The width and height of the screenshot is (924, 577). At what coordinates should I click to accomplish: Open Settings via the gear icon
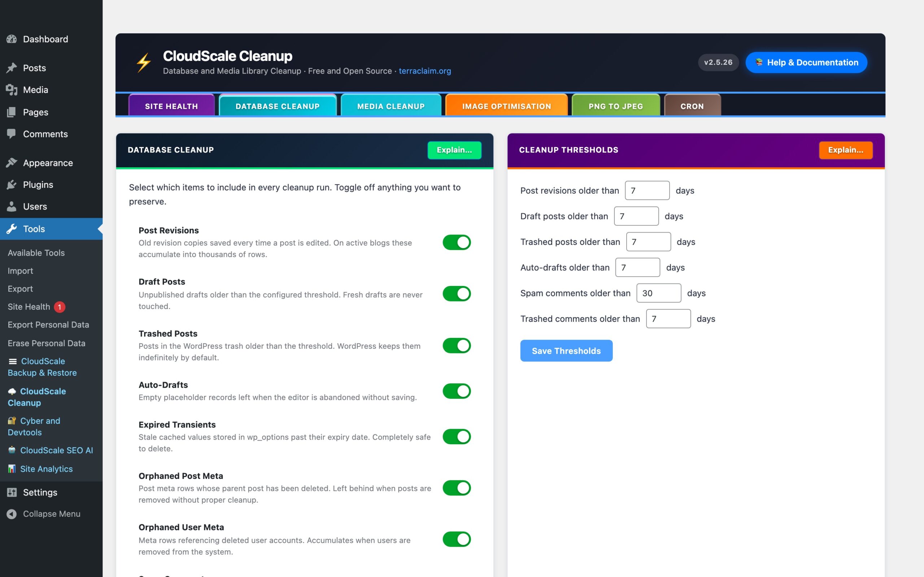[12, 492]
